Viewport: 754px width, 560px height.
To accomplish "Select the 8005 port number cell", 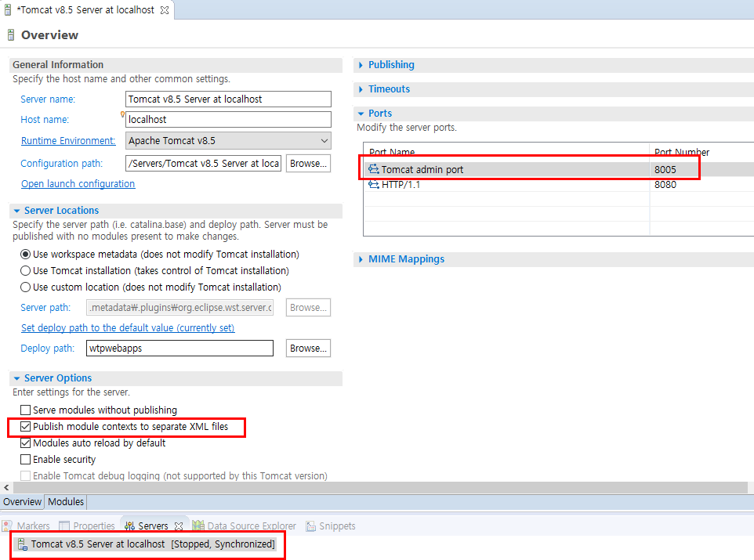I will click(665, 169).
